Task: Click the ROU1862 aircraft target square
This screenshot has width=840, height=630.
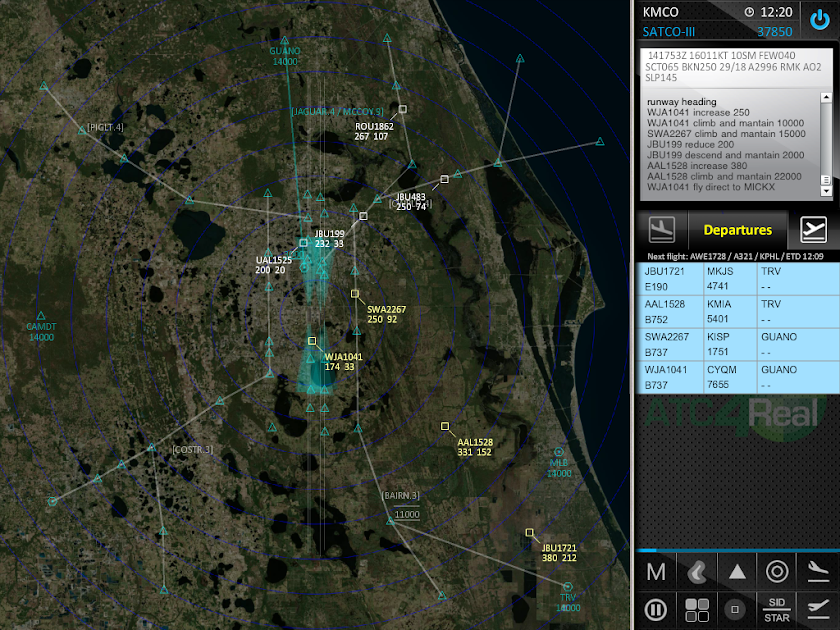Action: [x=402, y=109]
